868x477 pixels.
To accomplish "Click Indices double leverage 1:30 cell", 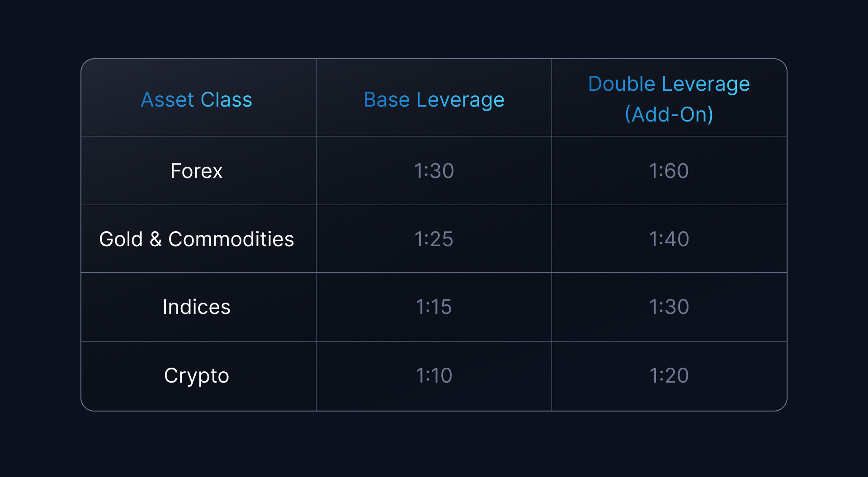I will coord(669,307).
